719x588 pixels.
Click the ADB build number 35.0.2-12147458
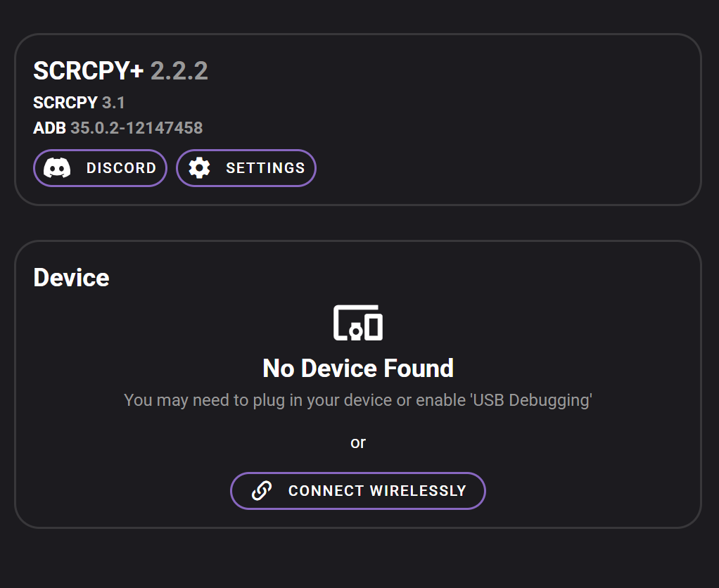point(136,128)
